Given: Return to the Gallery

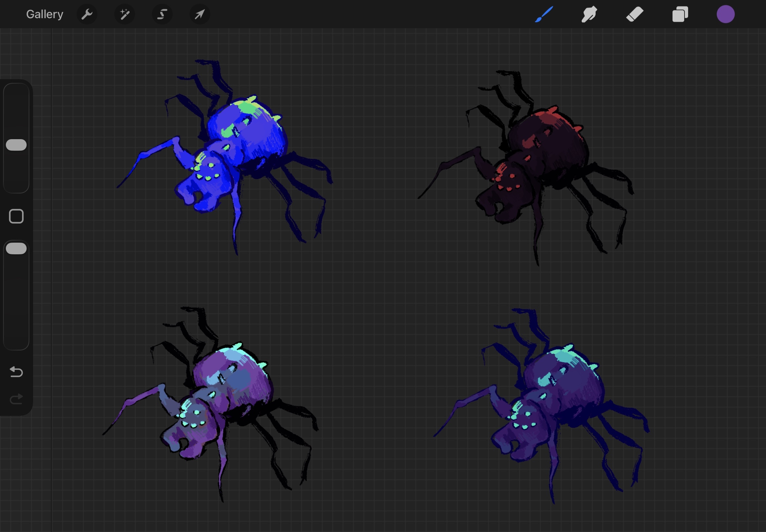Looking at the screenshot, I should tap(45, 14).
